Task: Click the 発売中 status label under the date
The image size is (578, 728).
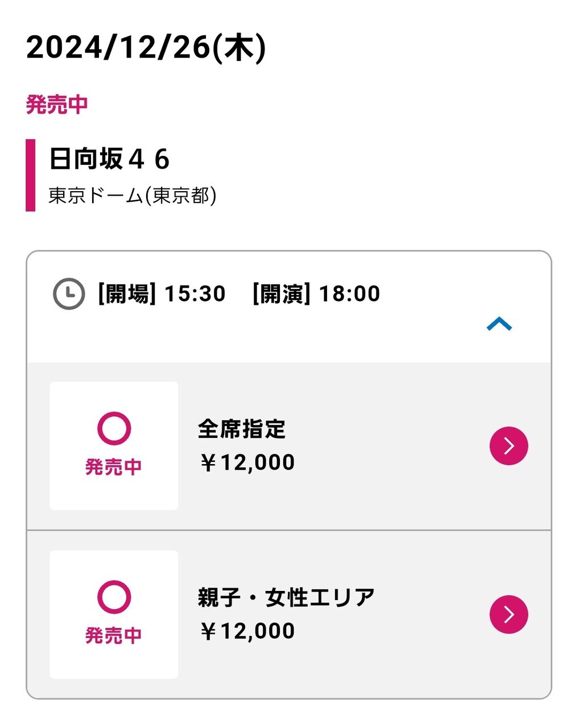Action: (57, 105)
